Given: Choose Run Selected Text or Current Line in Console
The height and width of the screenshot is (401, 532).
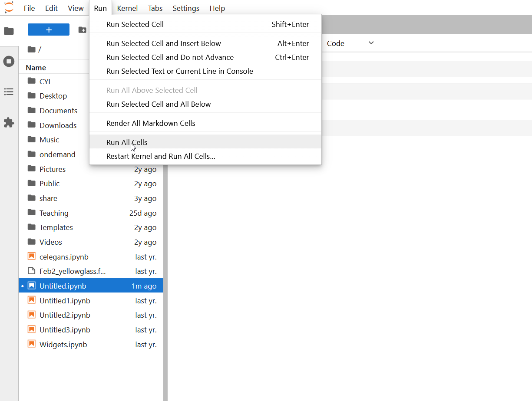Looking at the screenshot, I should click(x=205, y=71).
